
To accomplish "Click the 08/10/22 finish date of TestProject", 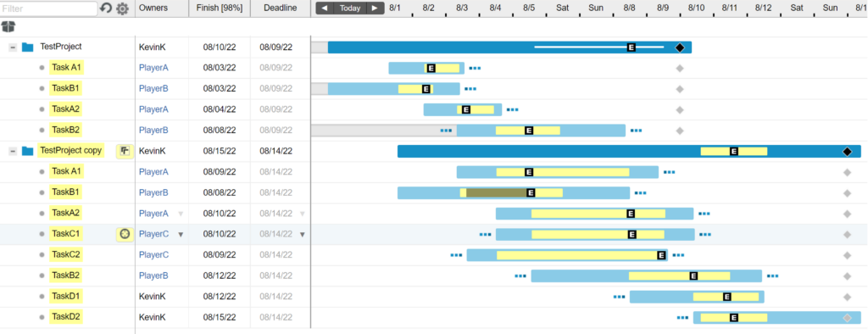I will 220,47.
